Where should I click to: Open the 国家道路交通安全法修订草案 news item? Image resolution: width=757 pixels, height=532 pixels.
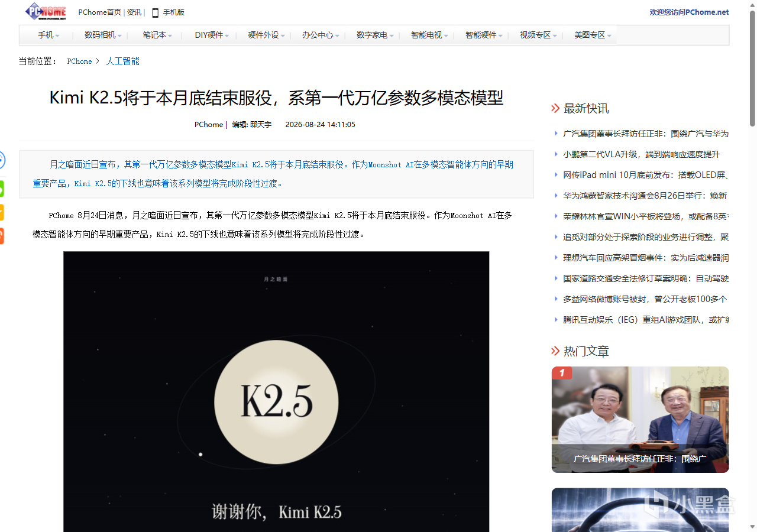pos(646,279)
